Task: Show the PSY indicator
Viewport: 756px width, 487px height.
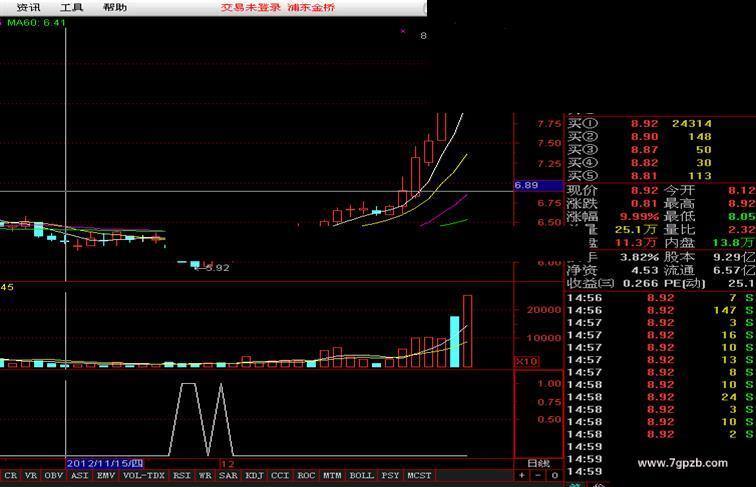Action: coord(390,475)
